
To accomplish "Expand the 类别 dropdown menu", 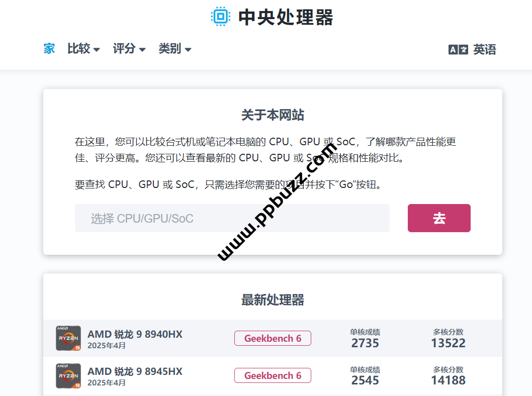I will [174, 48].
